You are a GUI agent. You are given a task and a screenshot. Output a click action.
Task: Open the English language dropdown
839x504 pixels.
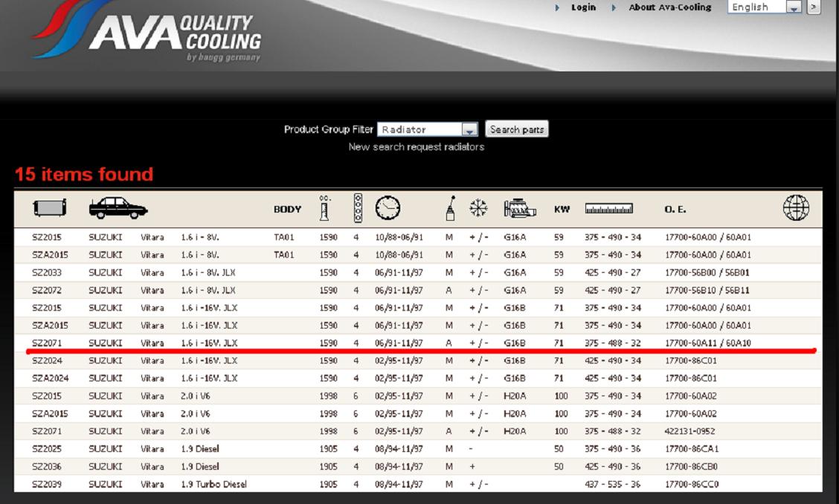794,7
